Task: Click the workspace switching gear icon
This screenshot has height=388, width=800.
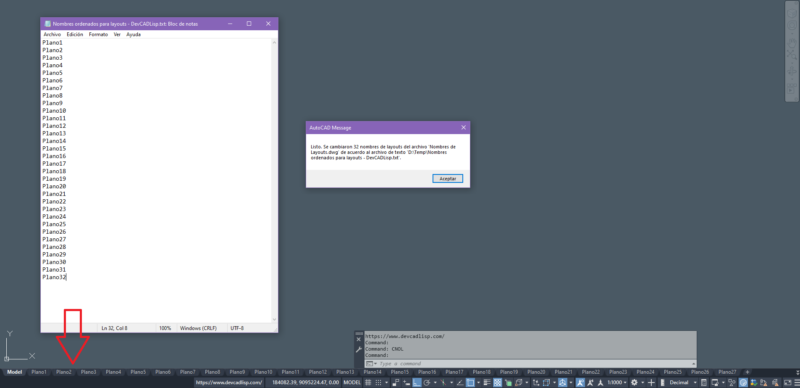Action: [x=634, y=382]
